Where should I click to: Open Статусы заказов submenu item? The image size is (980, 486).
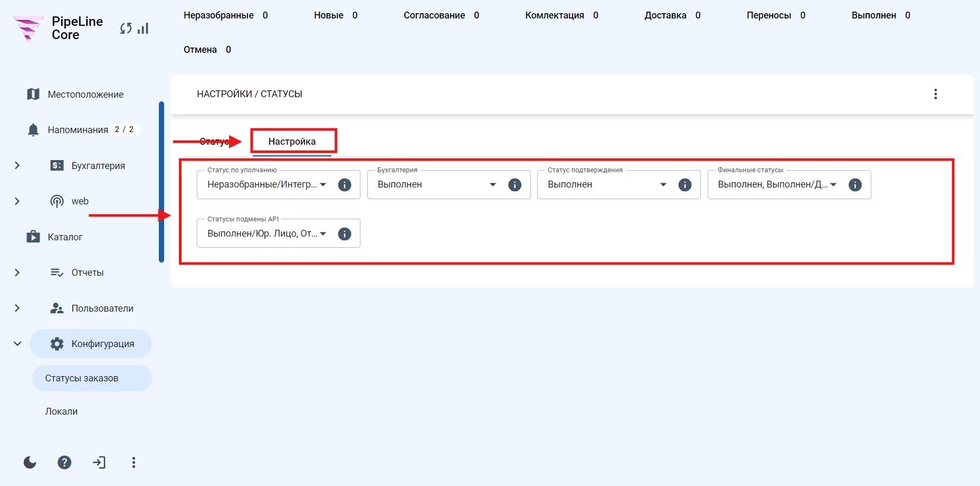[92, 378]
